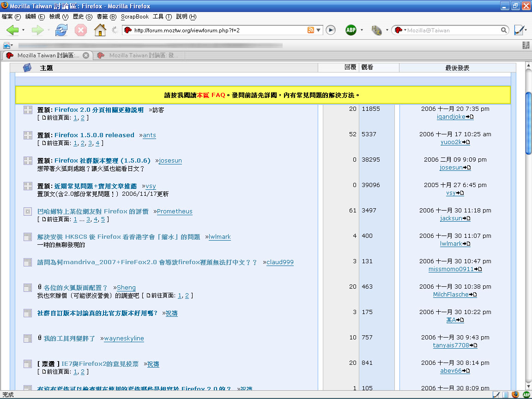Reload the page with the Refresh icon
Image resolution: width=532 pixels, height=399 pixels.
click(x=61, y=30)
